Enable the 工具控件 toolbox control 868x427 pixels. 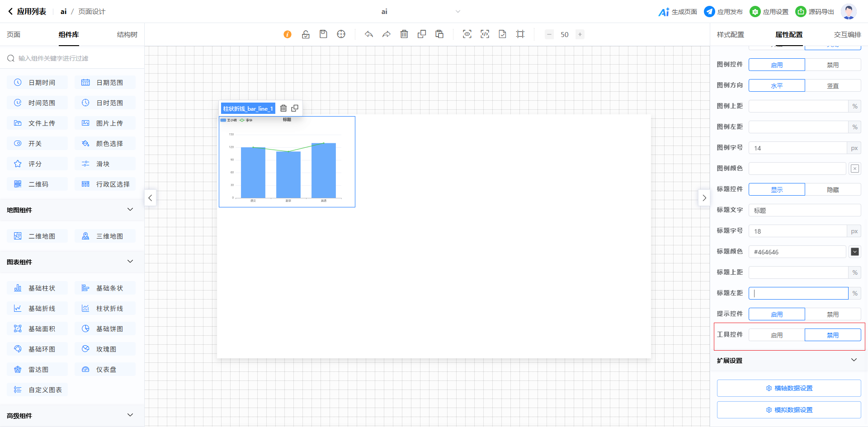777,335
